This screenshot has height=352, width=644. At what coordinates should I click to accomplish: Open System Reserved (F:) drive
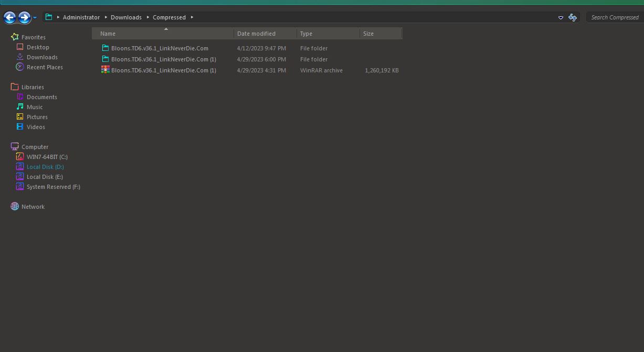tap(54, 187)
